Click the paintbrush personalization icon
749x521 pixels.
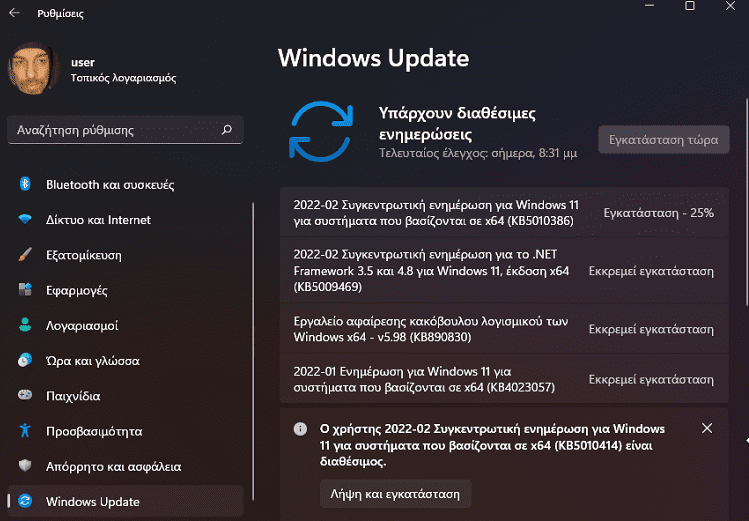coord(25,255)
